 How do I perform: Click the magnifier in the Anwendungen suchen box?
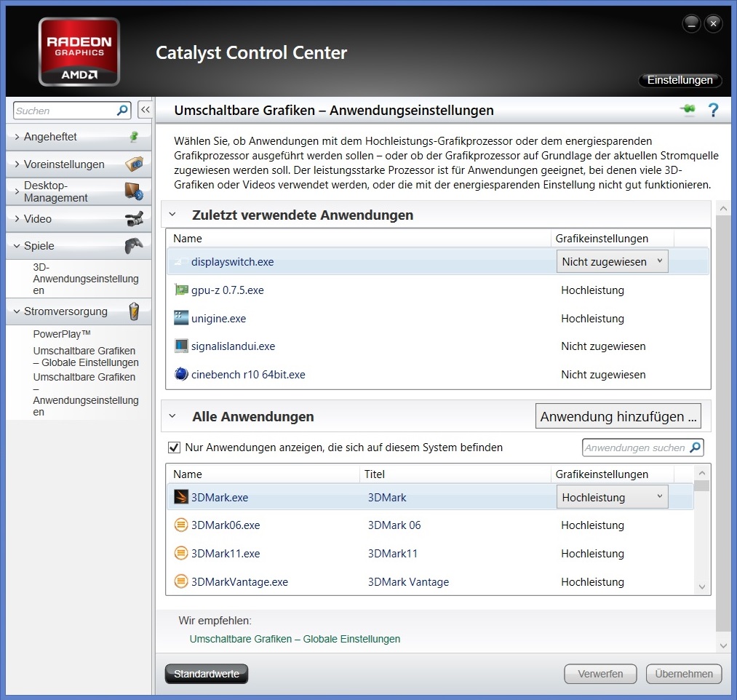click(696, 447)
